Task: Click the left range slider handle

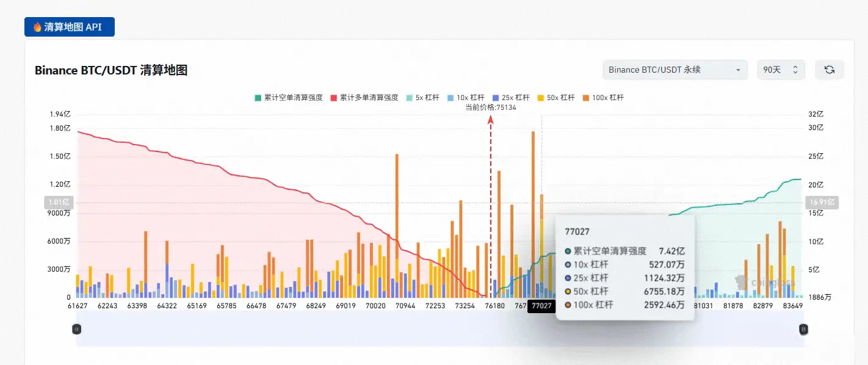Action: (76, 329)
